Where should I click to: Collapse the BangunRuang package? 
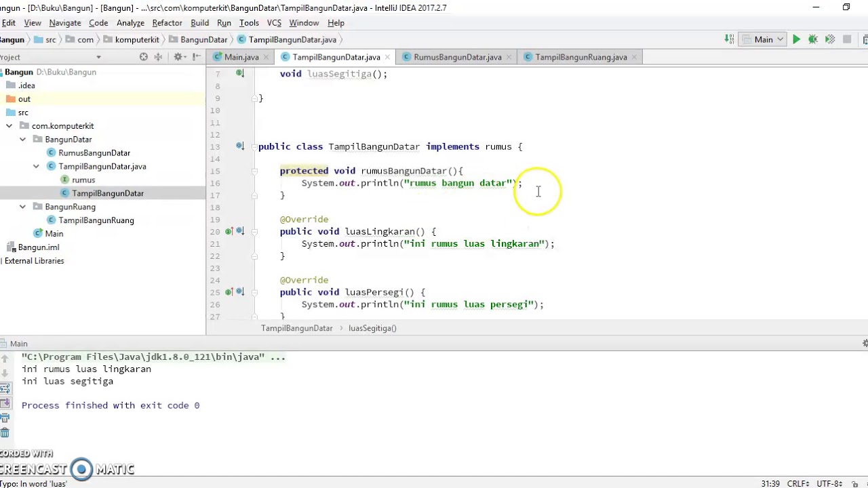point(22,207)
